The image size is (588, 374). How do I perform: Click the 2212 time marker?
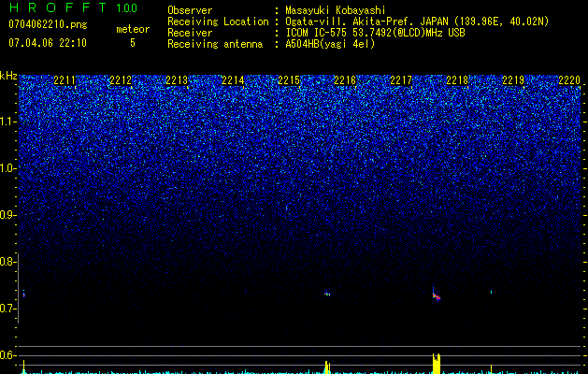[121, 80]
